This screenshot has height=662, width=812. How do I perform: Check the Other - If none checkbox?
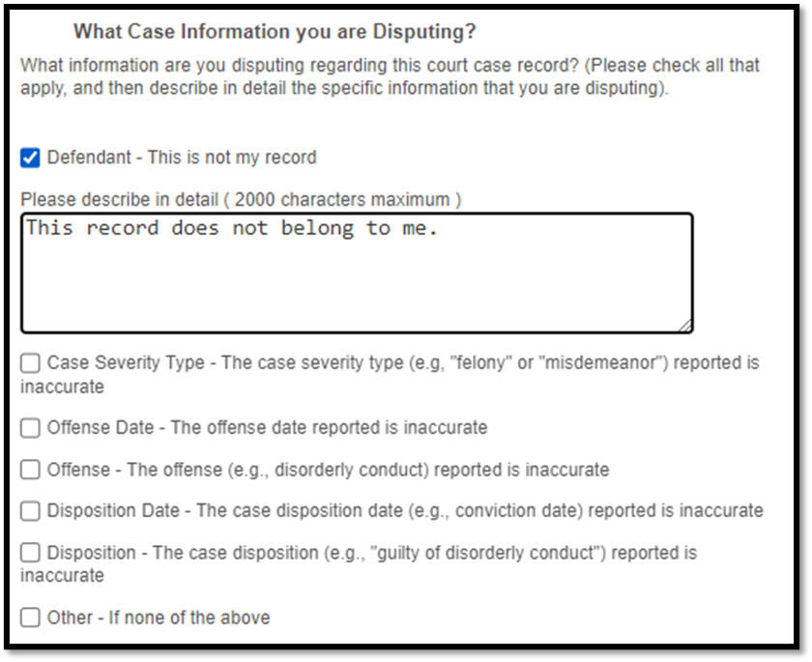[31, 617]
